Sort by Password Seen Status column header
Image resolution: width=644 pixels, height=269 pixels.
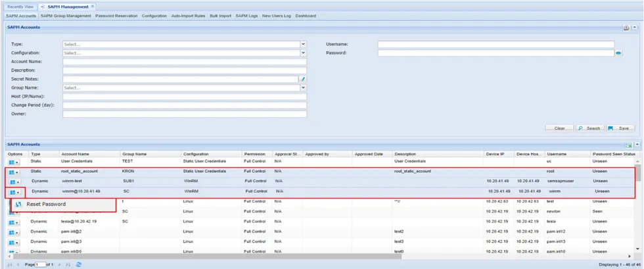[x=613, y=154]
